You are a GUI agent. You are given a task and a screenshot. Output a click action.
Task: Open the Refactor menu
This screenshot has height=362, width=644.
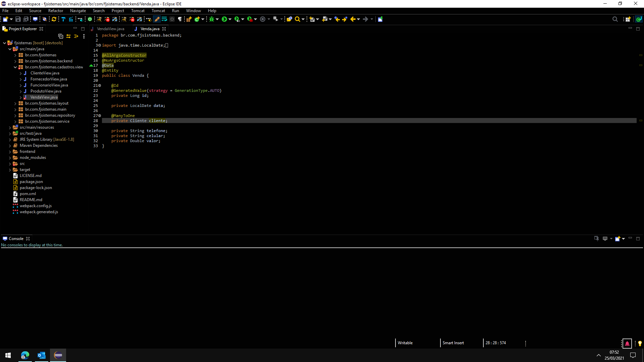point(55,11)
